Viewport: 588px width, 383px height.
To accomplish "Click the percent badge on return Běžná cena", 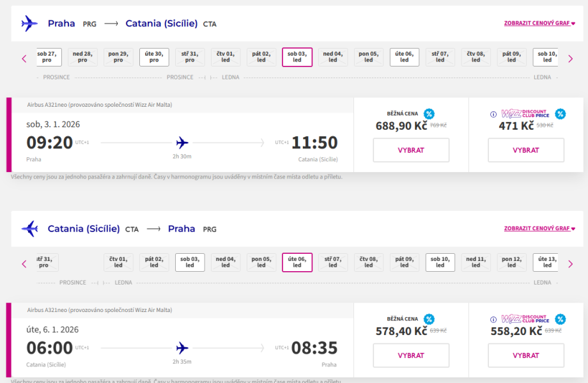I will click(x=429, y=319).
